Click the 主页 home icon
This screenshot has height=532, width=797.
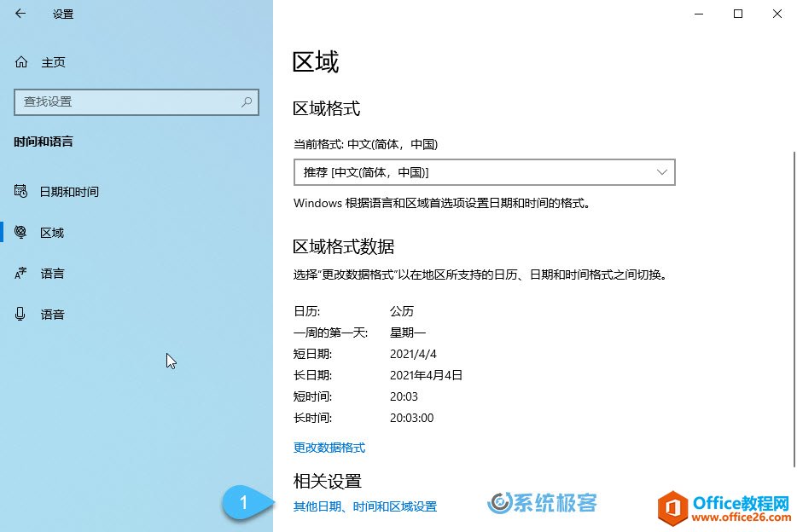tap(21, 62)
